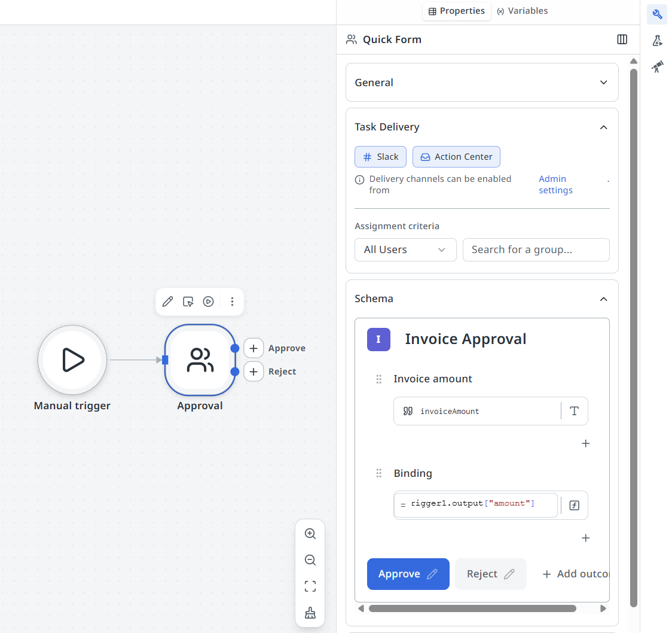Click scroll-left arrow of schema scrollbar
The height and width of the screenshot is (633, 672).
[361, 608]
